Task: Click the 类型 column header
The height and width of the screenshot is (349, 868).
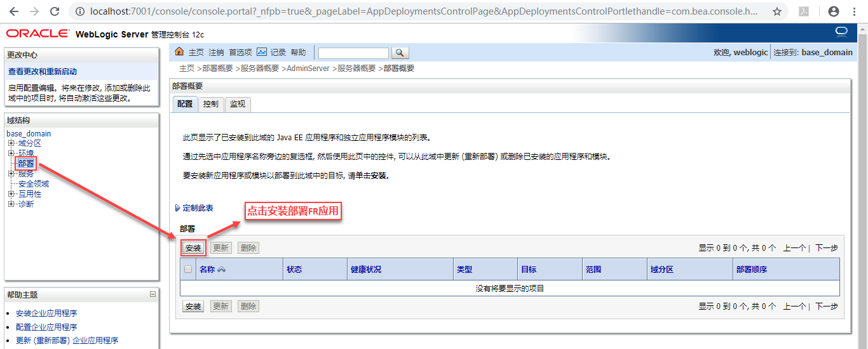Action: click(465, 270)
